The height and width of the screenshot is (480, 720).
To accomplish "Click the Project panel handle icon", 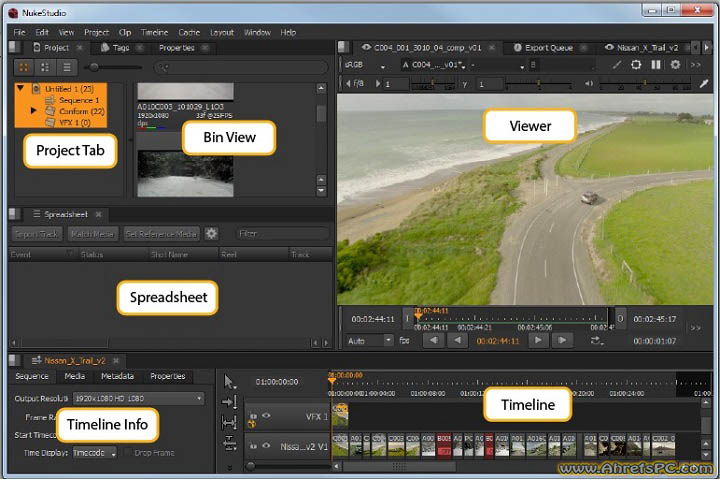I will (x=15, y=47).
